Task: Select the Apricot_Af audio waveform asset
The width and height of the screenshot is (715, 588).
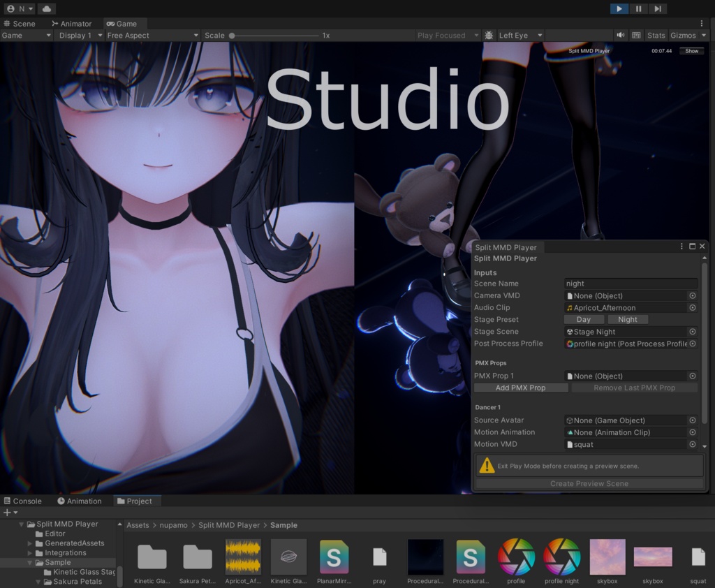Action: pyautogui.click(x=243, y=557)
